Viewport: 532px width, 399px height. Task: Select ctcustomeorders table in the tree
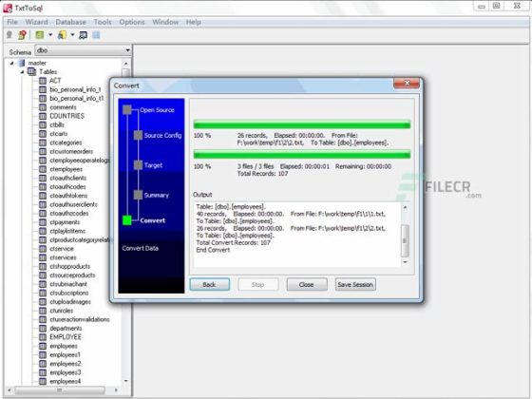click(x=71, y=151)
